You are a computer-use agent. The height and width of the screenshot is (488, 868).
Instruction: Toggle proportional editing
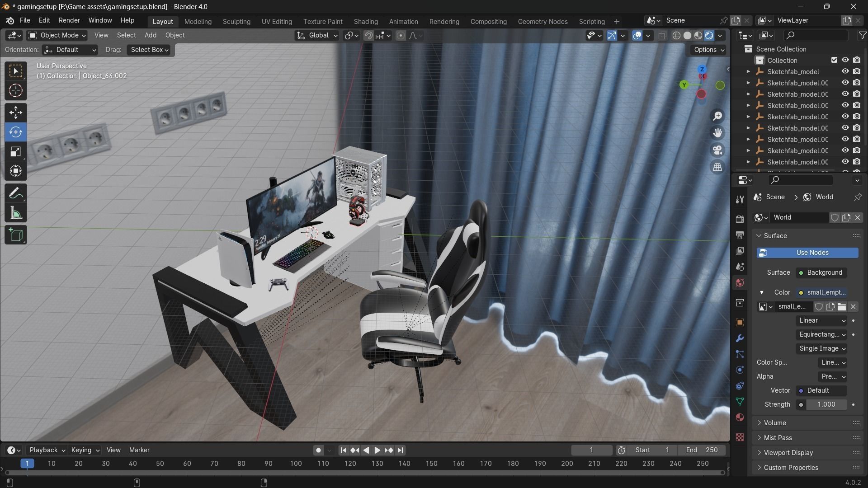(x=401, y=35)
